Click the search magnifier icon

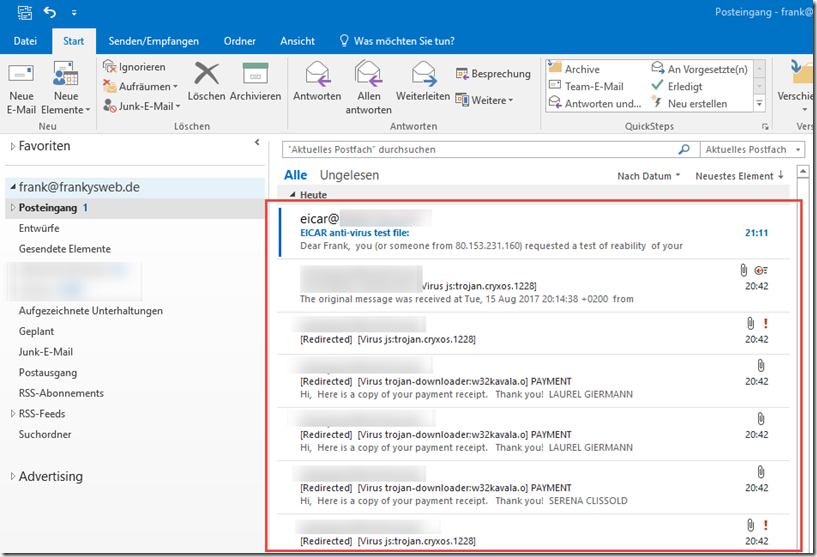684,150
